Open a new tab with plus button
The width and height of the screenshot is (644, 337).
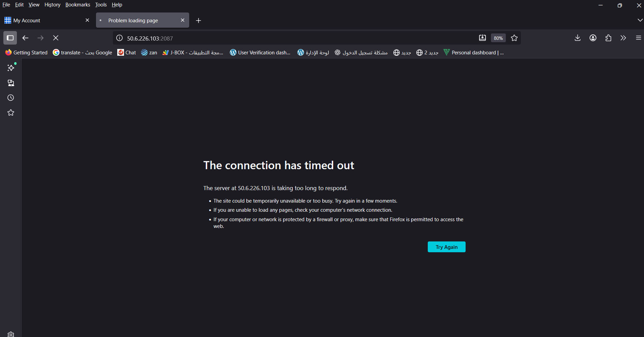point(198,21)
